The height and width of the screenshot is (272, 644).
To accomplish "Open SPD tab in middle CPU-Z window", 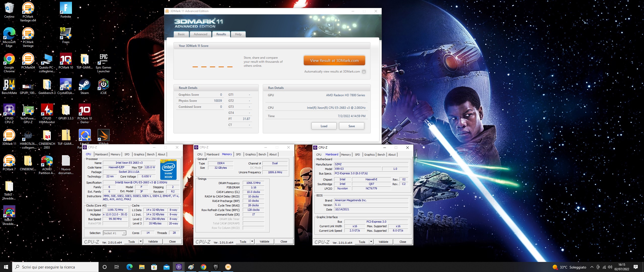I will point(238,154).
